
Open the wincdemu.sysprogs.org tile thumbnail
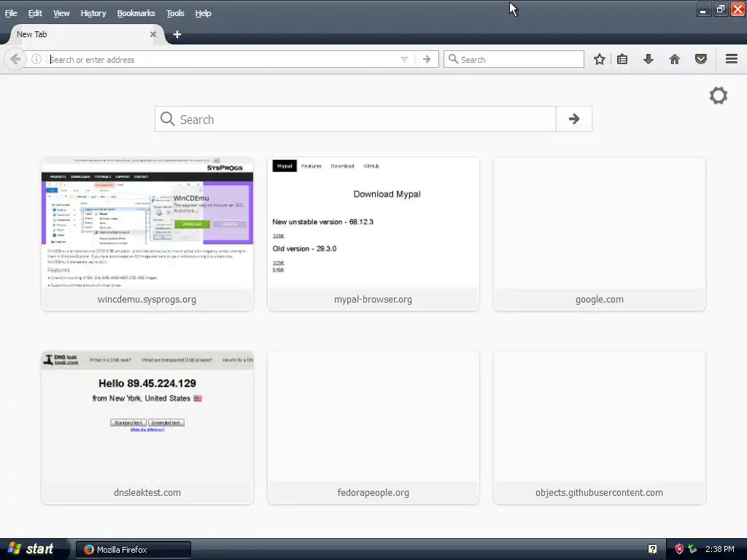click(147, 223)
